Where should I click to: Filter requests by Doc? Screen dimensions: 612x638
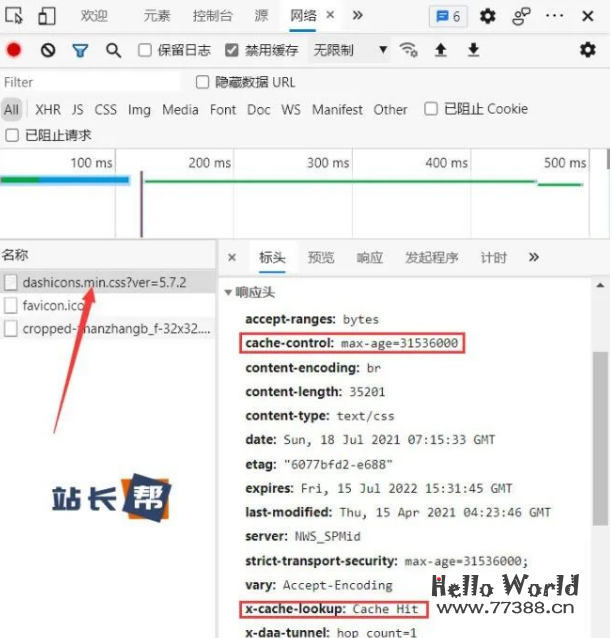(258, 109)
